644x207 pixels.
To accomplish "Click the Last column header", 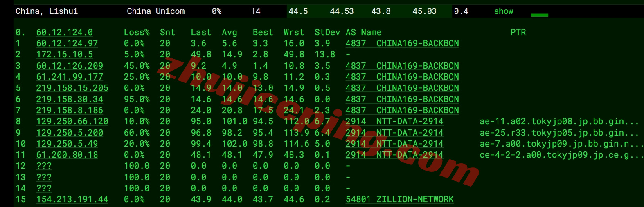I will click(201, 32).
